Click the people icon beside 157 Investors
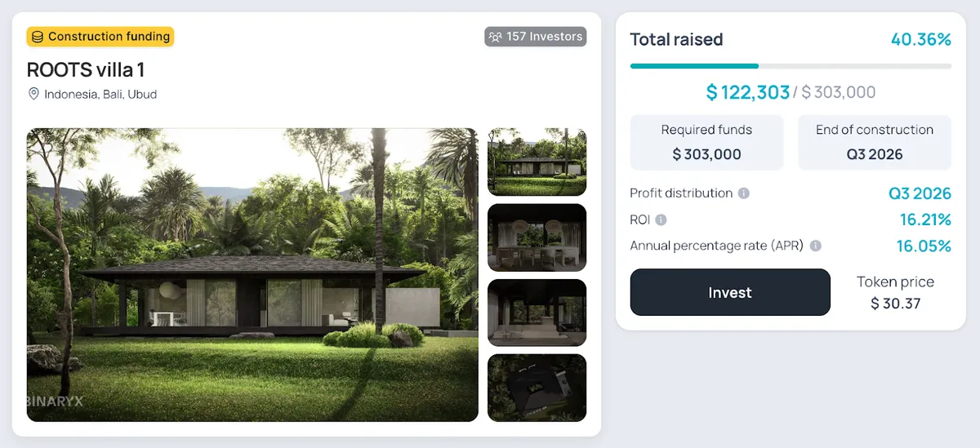This screenshot has width=980, height=448. (495, 37)
